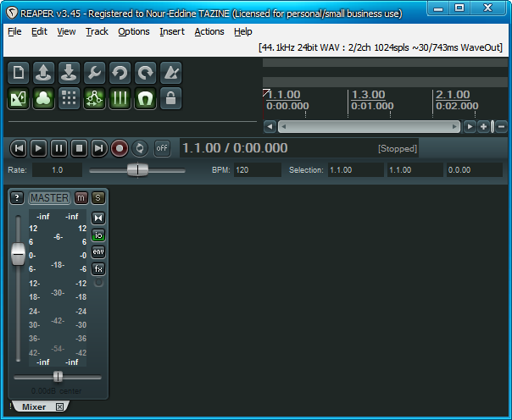Image resolution: width=512 pixels, height=420 pixels.
Task: Mute the master track with the m button
Action: pyautogui.click(x=81, y=197)
